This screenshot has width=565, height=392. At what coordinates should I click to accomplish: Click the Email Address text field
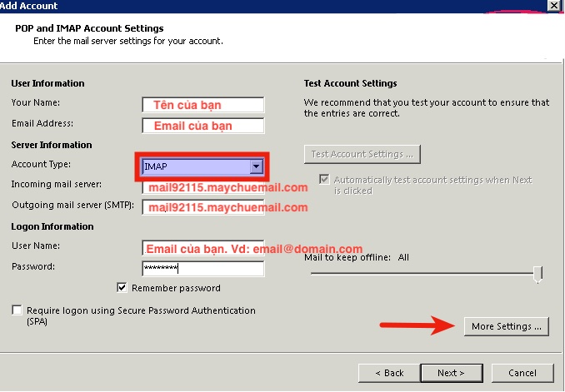tap(203, 126)
